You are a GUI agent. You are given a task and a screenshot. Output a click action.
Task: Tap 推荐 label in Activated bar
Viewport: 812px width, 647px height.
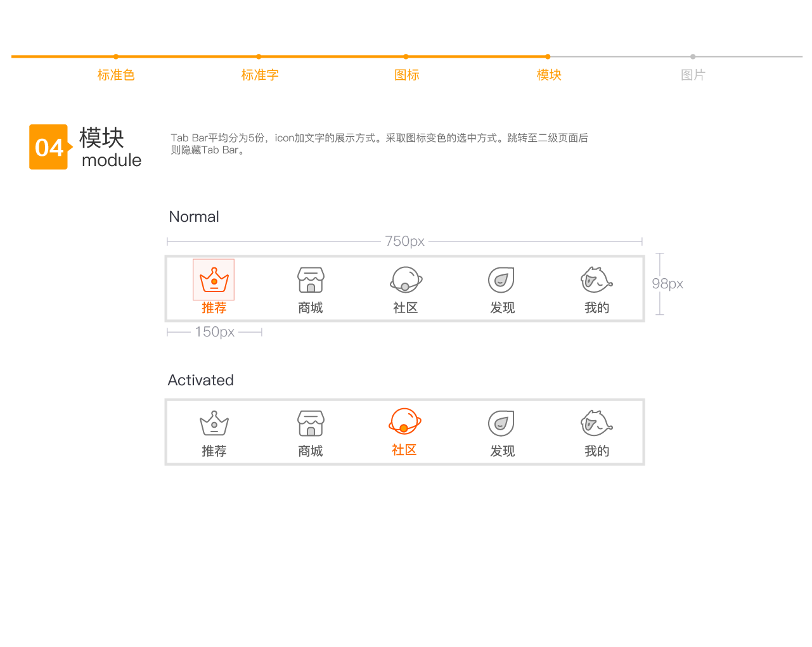tap(214, 451)
